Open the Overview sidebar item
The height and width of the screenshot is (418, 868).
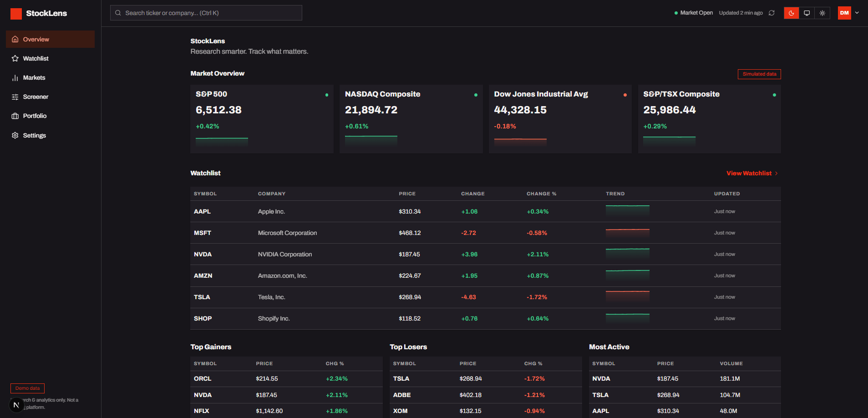pos(50,39)
